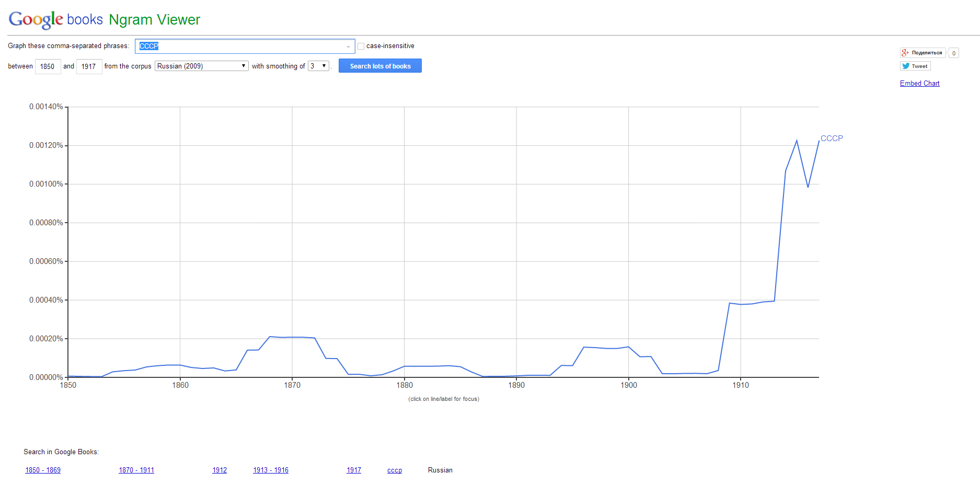Click the Twitter Tweet button
Image resolution: width=980 pixels, height=496 pixels.
pyautogui.click(x=915, y=66)
